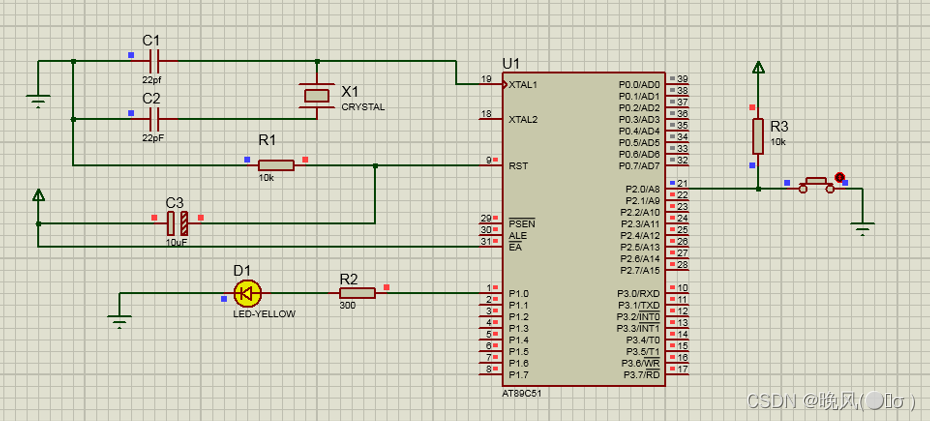Click the C1 reference label
The width and height of the screenshot is (930, 421).
tap(151, 40)
